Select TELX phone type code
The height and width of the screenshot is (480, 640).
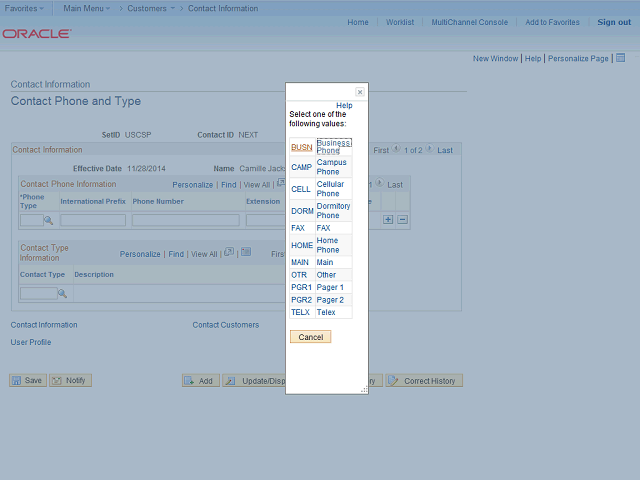[300, 312]
